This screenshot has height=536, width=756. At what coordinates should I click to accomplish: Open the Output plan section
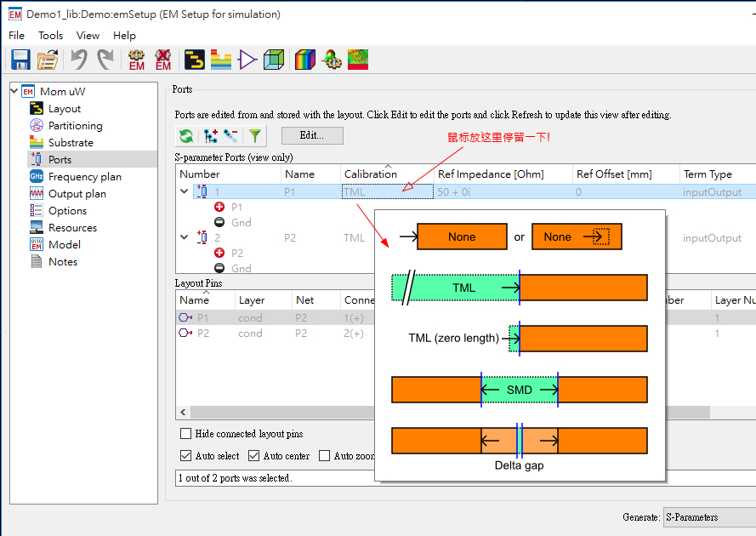(77, 193)
